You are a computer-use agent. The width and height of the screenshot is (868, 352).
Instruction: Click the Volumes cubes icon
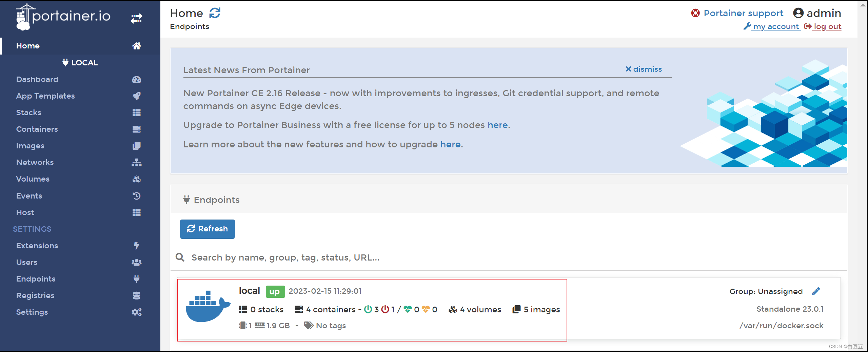[x=136, y=179]
